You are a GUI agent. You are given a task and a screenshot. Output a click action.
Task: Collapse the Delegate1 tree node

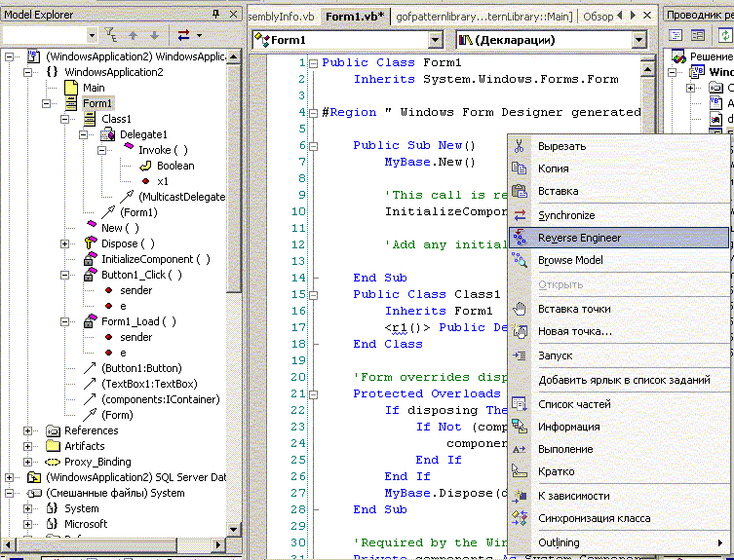coord(83,134)
